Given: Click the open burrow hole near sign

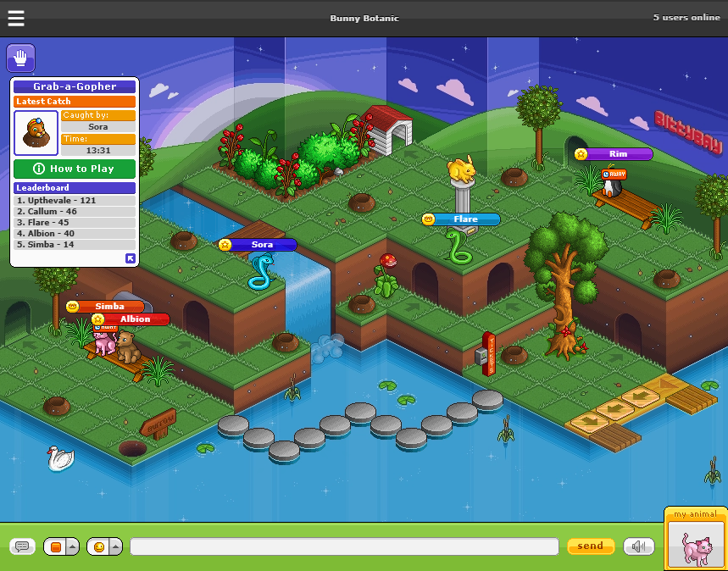Looking at the screenshot, I should tap(132, 448).
